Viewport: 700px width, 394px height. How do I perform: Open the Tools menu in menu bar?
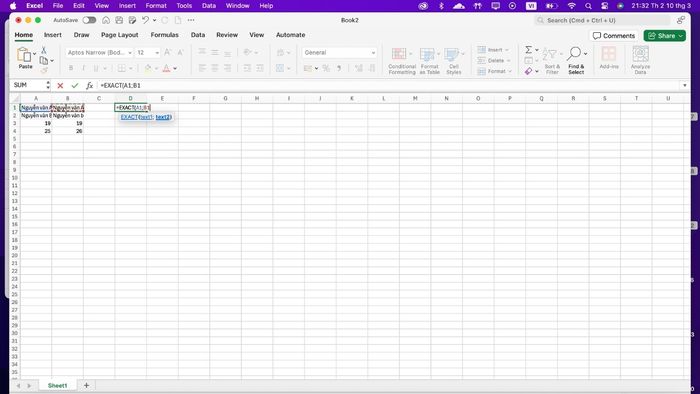(184, 6)
